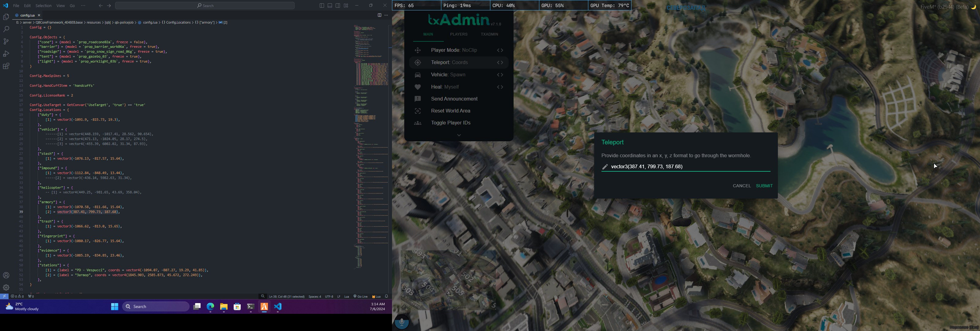Screen dimensions: 980x331
Task: Click the Heal heart icon in txAdmin
Action: coord(418,87)
